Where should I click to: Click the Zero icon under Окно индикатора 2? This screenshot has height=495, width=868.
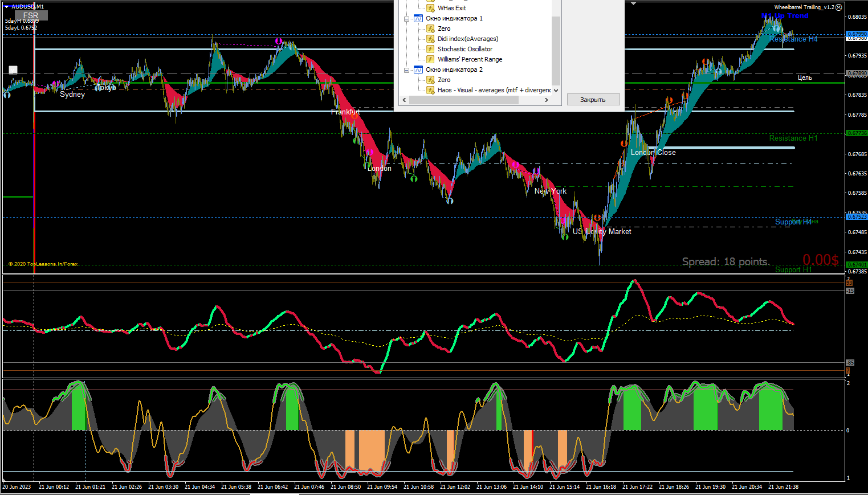431,80
